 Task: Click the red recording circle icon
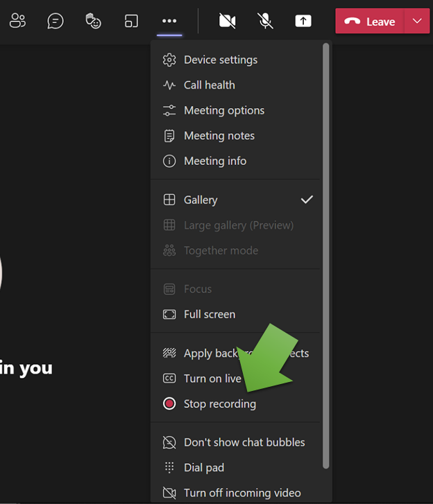(169, 403)
